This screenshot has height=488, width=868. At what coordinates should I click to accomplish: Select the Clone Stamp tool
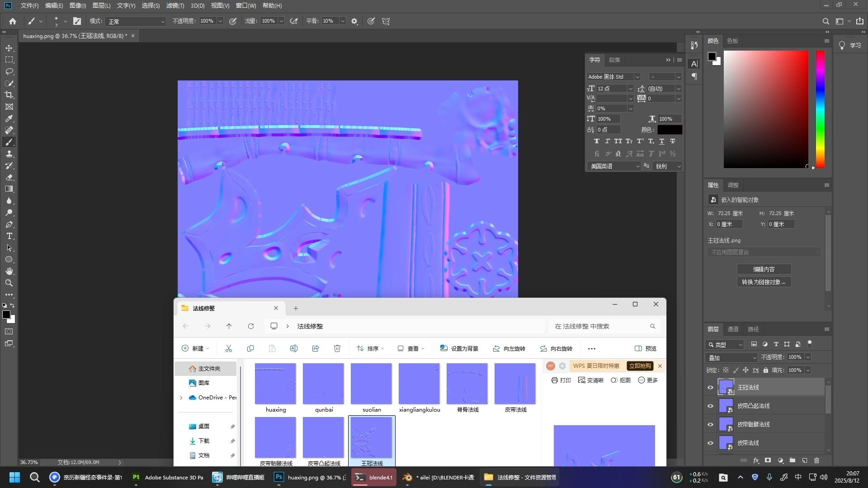9,154
